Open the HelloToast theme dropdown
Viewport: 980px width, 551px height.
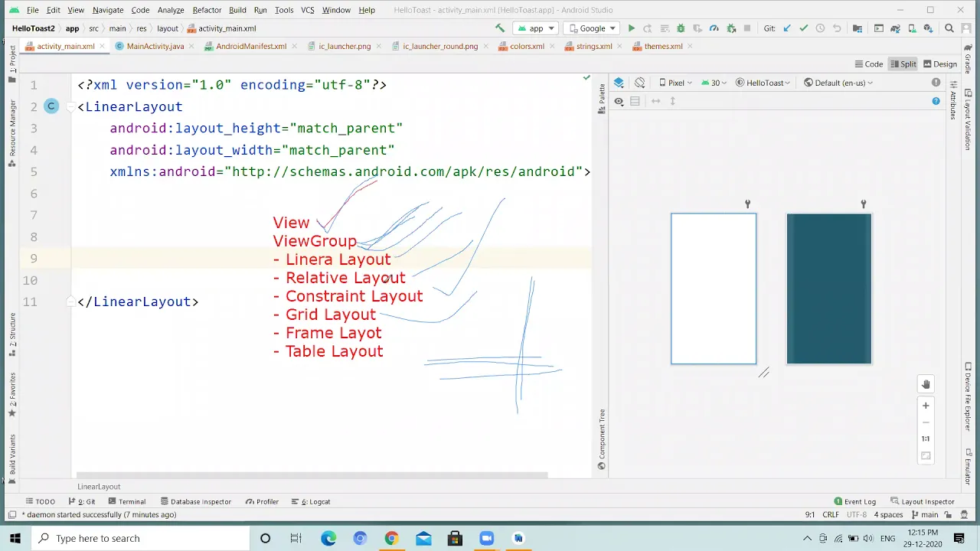coord(763,83)
